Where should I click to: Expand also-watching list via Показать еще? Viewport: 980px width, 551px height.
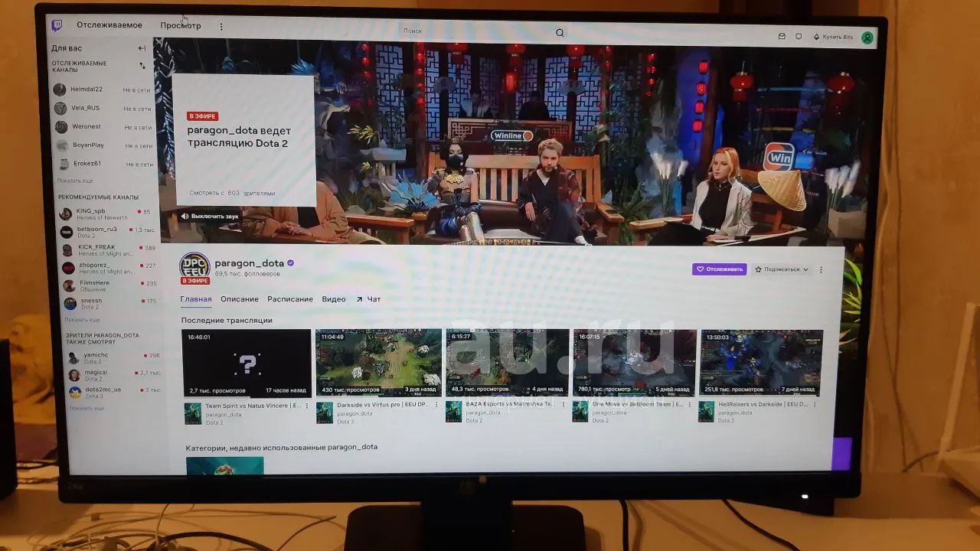(x=87, y=409)
